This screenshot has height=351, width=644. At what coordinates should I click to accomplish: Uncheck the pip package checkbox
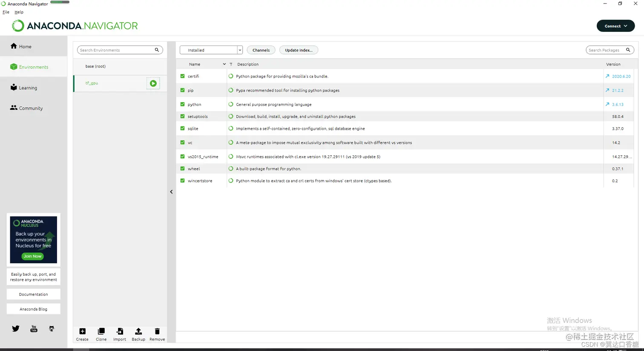(x=183, y=90)
